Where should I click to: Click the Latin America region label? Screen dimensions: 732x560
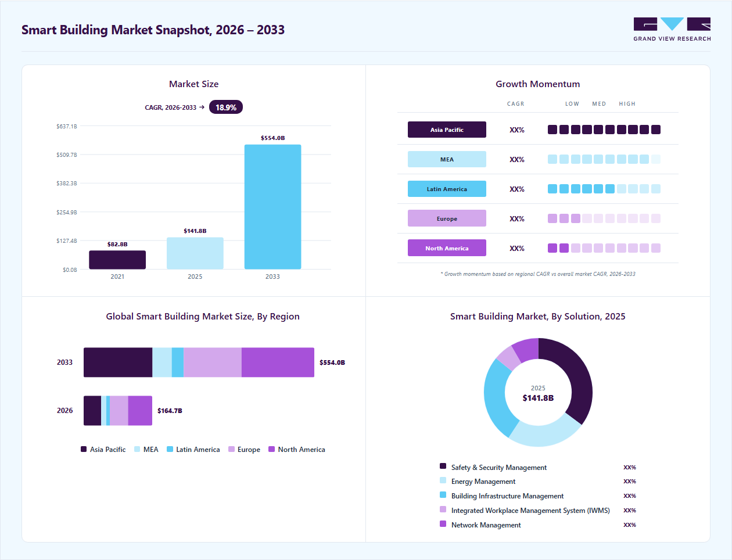pos(447,189)
